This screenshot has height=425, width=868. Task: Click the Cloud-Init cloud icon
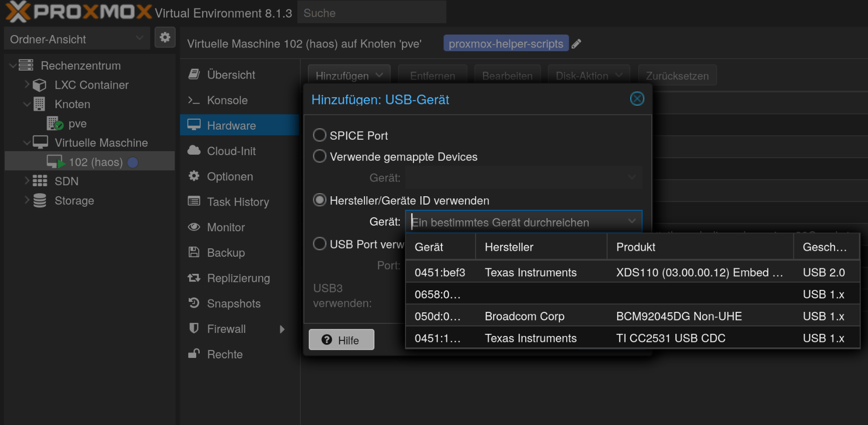pos(194,150)
